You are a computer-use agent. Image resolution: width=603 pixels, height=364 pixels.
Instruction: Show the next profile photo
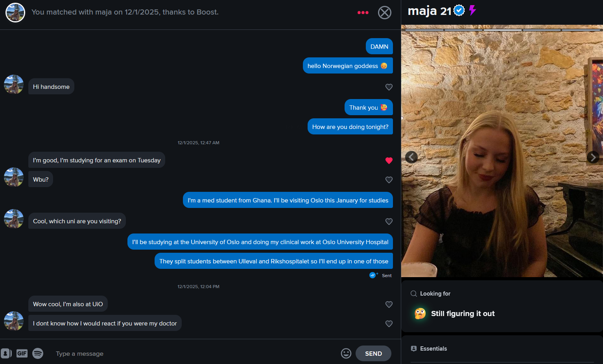click(593, 157)
